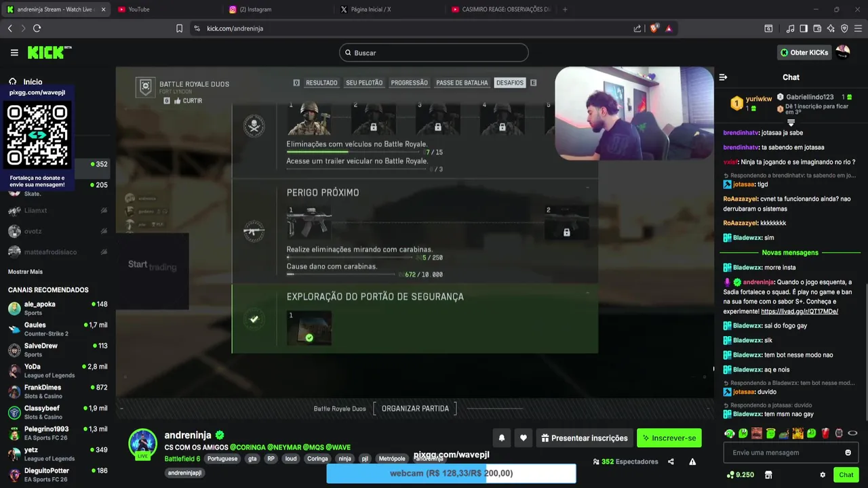The width and height of the screenshot is (868, 488).
Task: Click Presentear inscrições button
Action: point(584,438)
